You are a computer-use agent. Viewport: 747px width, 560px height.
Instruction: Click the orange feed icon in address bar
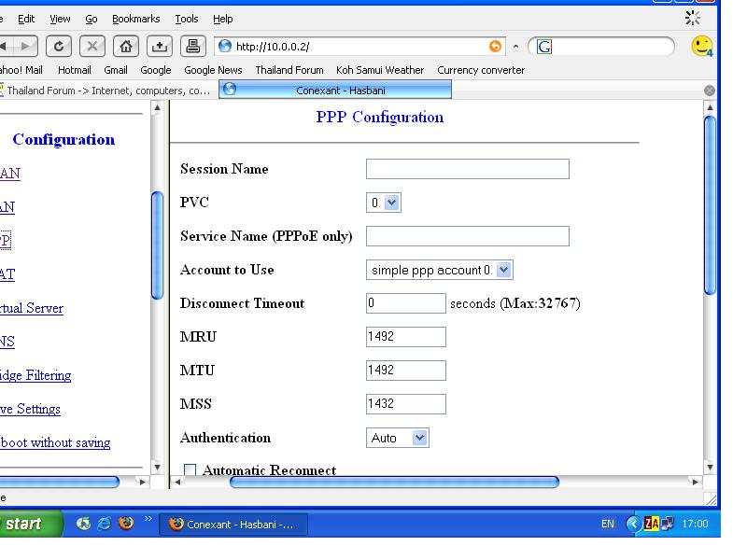point(497,47)
